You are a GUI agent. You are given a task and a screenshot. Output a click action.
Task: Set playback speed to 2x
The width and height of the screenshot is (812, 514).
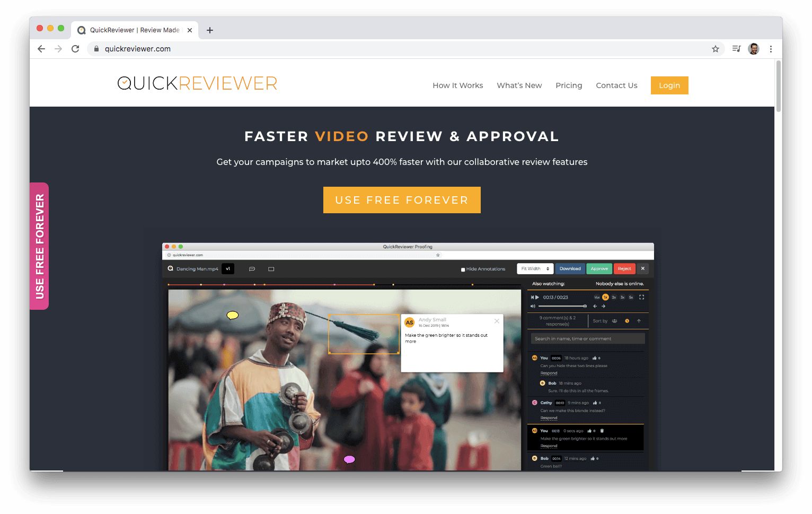pyautogui.click(x=614, y=298)
